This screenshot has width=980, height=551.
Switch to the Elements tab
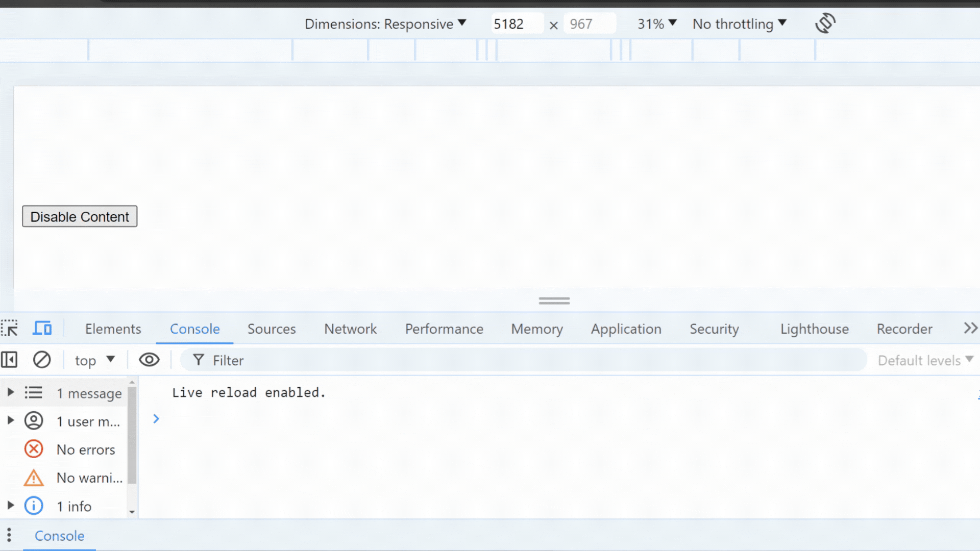pyautogui.click(x=112, y=329)
